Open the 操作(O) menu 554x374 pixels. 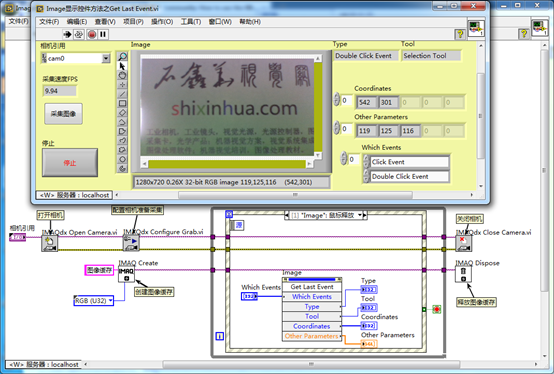point(162,22)
